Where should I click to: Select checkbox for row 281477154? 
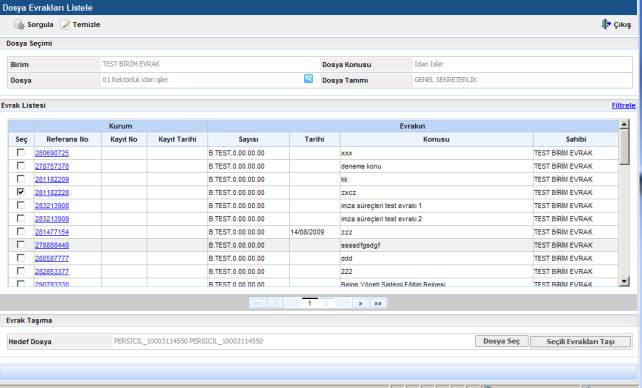[x=20, y=231]
